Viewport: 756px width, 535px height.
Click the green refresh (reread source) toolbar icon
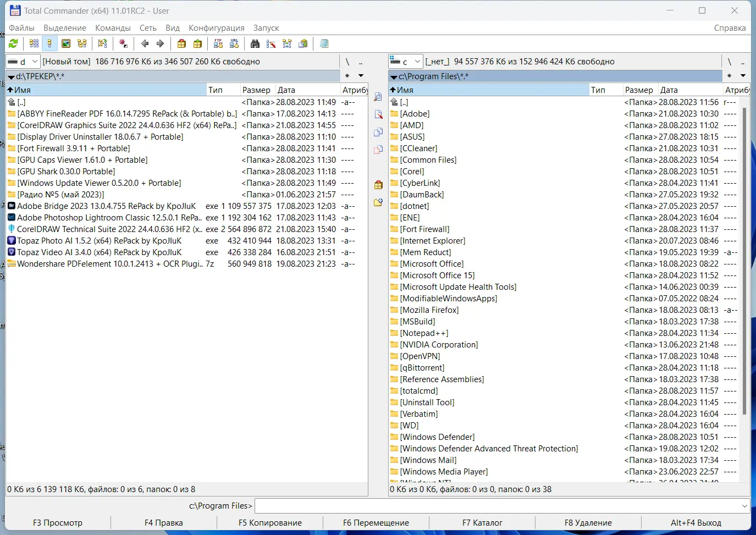pyautogui.click(x=13, y=43)
